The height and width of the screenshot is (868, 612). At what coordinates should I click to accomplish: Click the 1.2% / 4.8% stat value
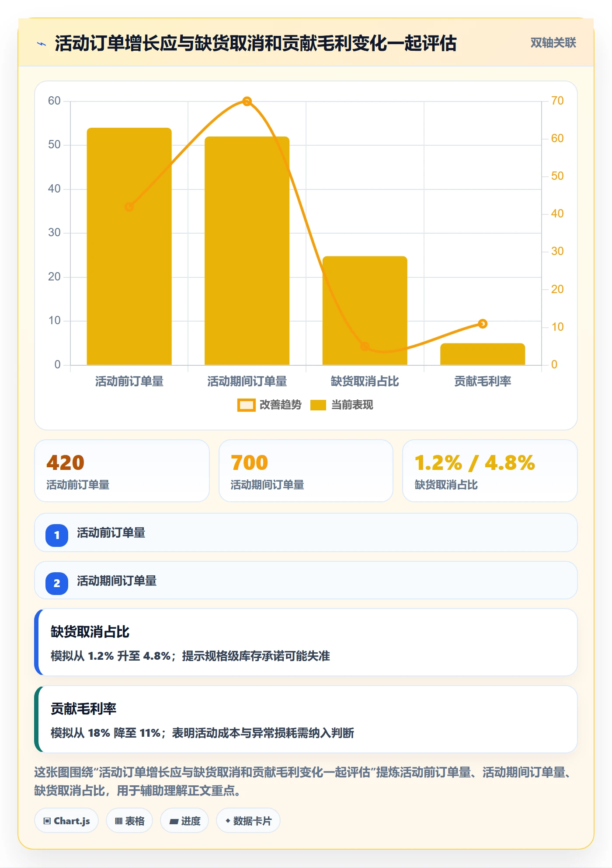click(x=475, y=463)
